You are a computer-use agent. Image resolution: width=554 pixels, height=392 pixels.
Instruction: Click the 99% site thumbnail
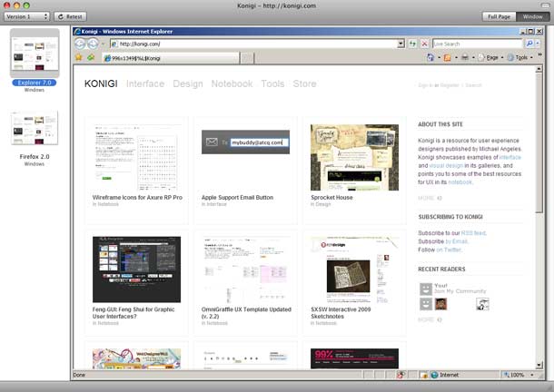coord(354,358)
